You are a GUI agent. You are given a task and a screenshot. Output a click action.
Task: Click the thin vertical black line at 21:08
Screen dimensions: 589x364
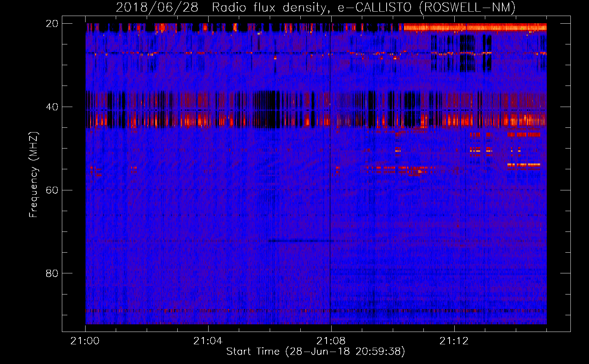(330, 174)
